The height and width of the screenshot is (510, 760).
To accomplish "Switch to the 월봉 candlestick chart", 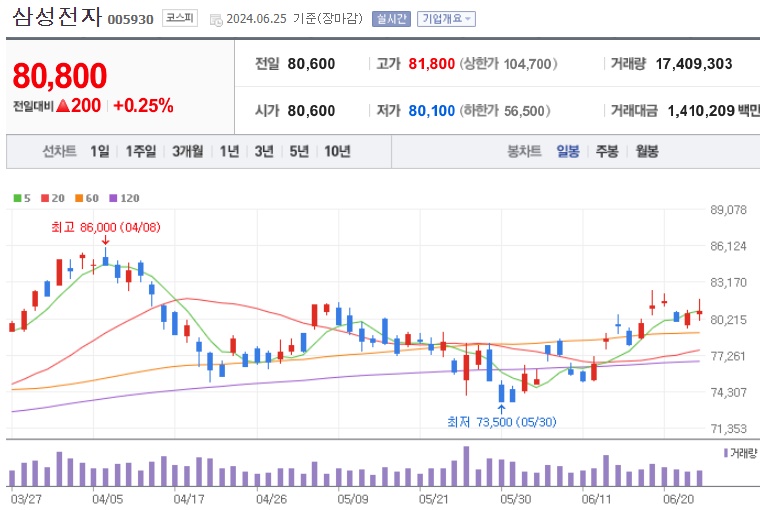I will pyautogui.click(x=647, y=151).
